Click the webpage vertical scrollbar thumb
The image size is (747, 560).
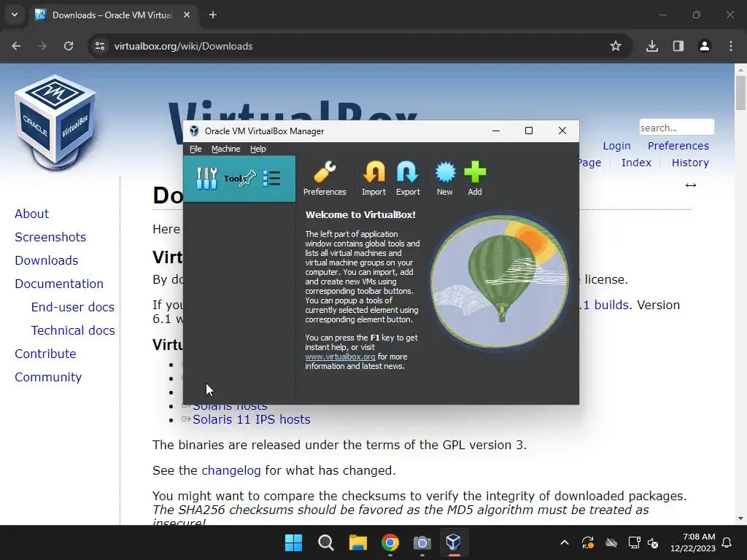tap(740, 93)
